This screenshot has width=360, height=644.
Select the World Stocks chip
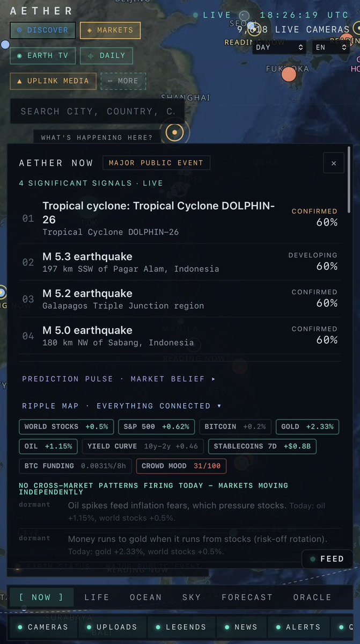click(66, 426)
